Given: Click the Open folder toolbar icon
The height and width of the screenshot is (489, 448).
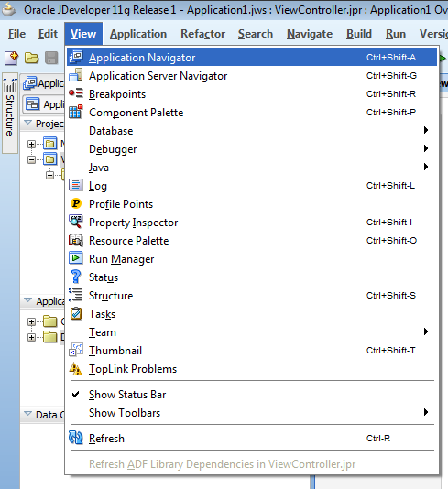Looking at the screenshot, I should 31,58.
